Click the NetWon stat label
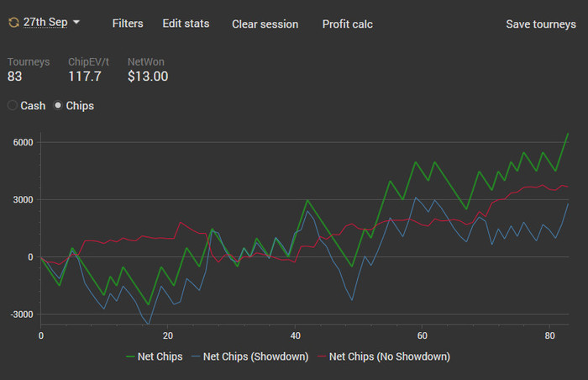The height and width of the screenshot is (380, 588). (146, 61)
